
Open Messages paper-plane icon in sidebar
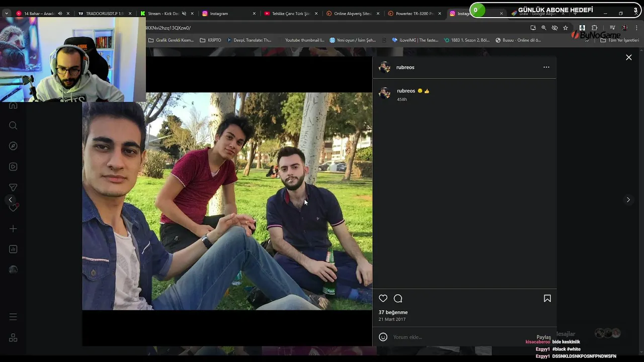[13, 187]
